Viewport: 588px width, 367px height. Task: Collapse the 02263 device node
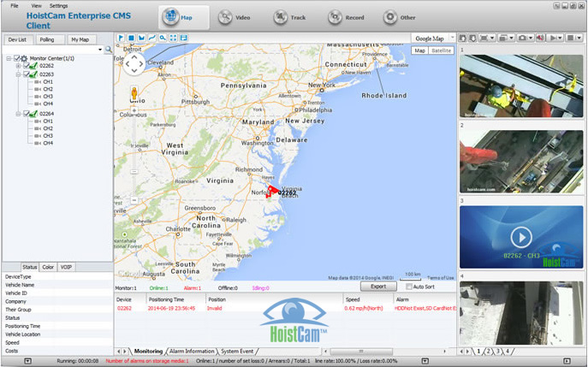(x=18, y=74)
